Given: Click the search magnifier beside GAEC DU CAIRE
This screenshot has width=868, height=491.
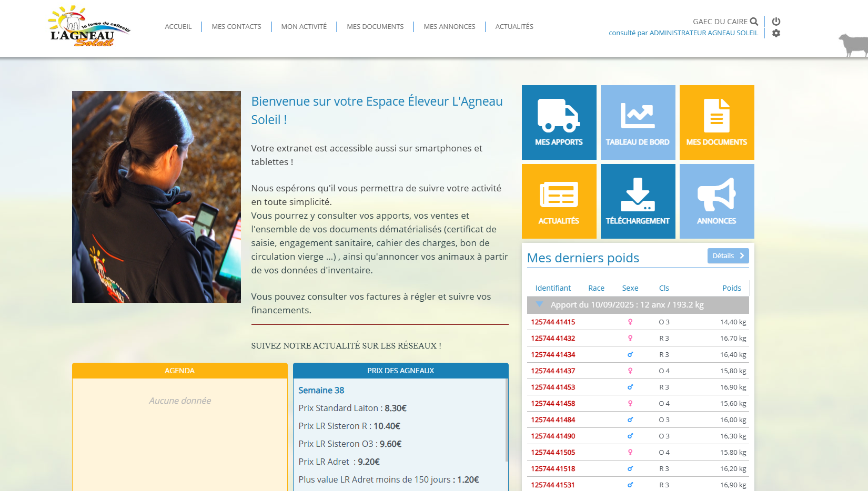Looking at the screenshot, I should coord(754,22).
